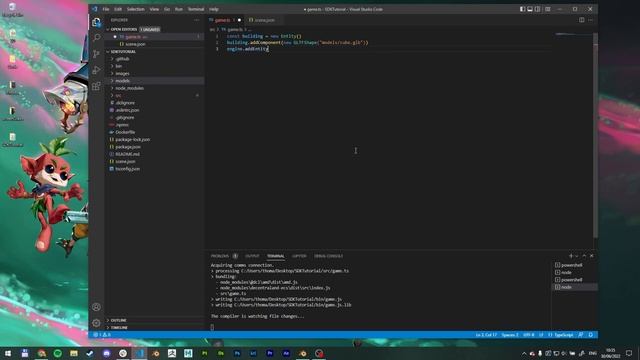Screen dimensions: 640x360
Task: Open the launch profile dropdown next to plus
Action: (576, 256)
